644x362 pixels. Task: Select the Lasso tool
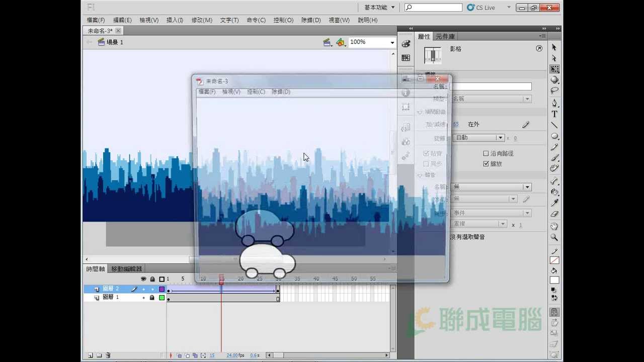(x=554, y=91)
